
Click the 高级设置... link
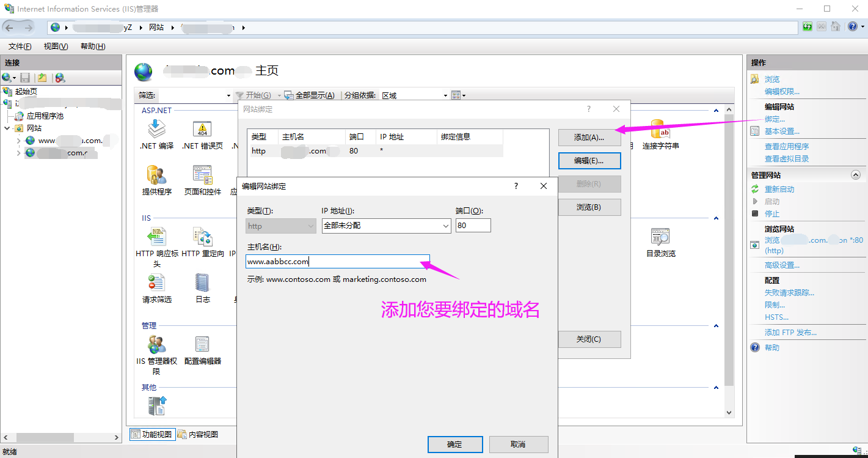tap(782, 265)
